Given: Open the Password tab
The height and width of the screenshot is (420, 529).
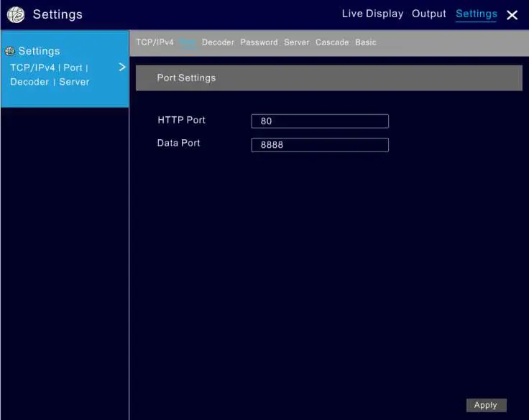Looking at the screenshot, I should [259, 42].
